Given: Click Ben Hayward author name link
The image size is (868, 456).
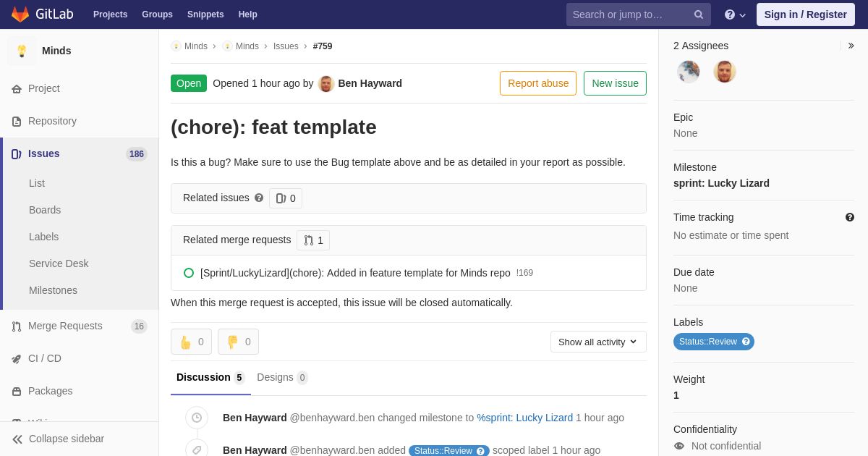Looking at the screenshot, I should [370, 83].
